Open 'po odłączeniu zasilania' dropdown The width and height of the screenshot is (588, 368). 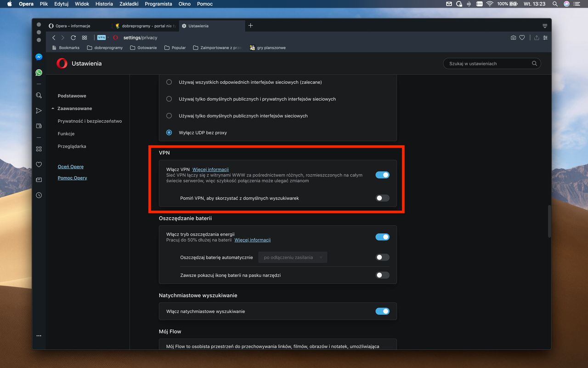[293, 258]
